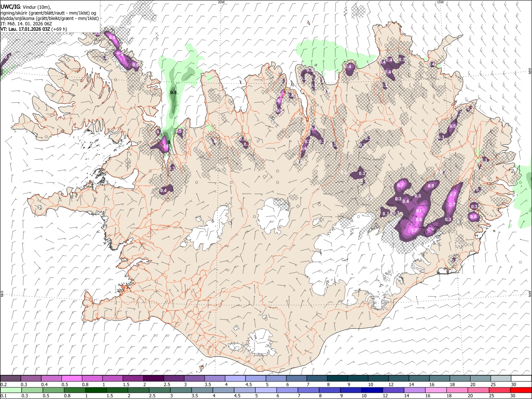
Task: Pick the medium green 0.5 swatch in lower legend
Action: pos(53,390)
